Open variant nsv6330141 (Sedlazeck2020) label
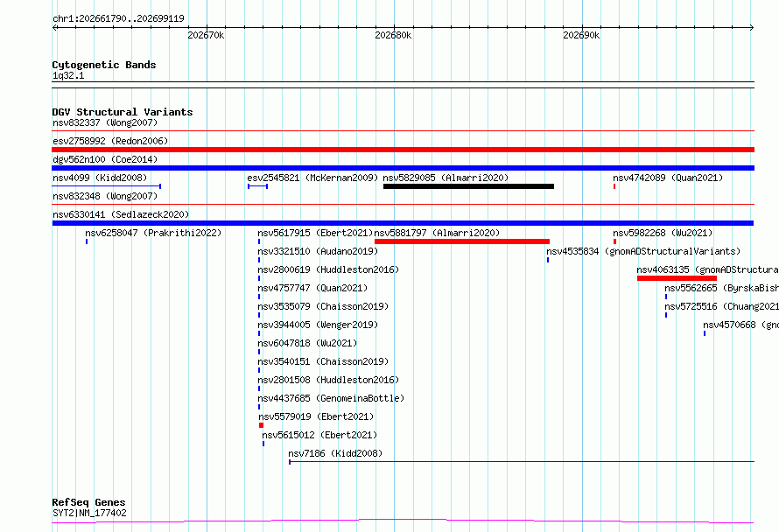 point(121,214)
